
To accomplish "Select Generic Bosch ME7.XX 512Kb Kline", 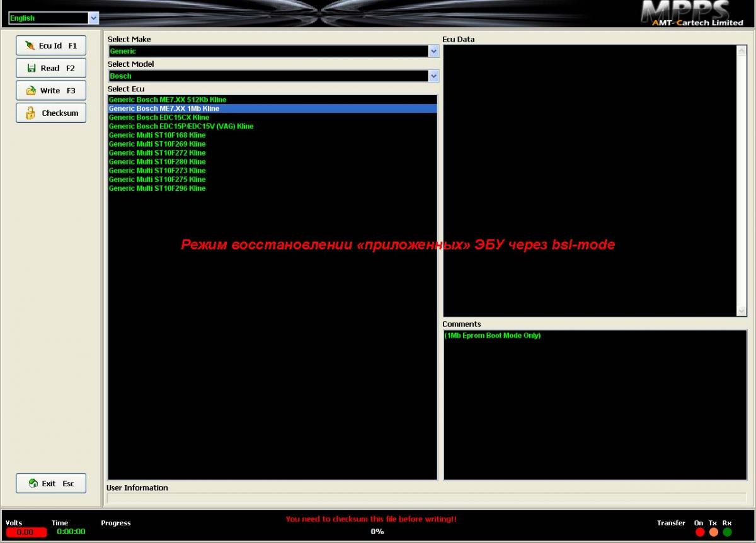I will tap(272, 100).
